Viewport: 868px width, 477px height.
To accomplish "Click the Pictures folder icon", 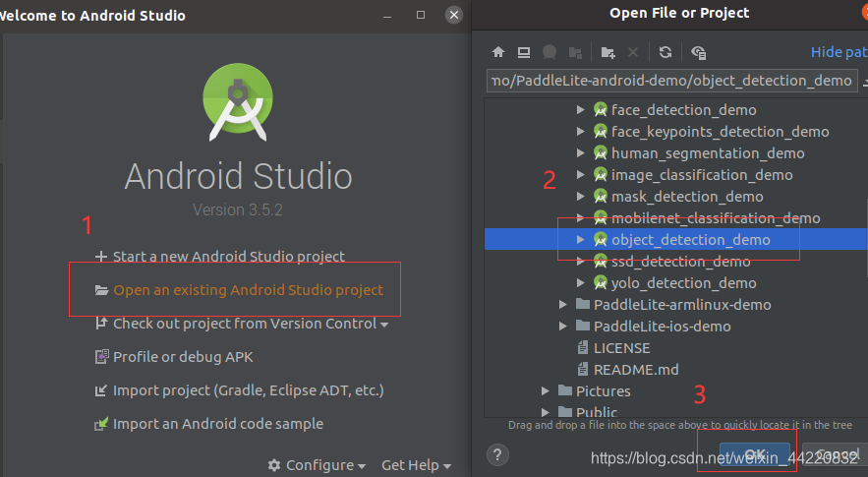I will tap(564, 390).
